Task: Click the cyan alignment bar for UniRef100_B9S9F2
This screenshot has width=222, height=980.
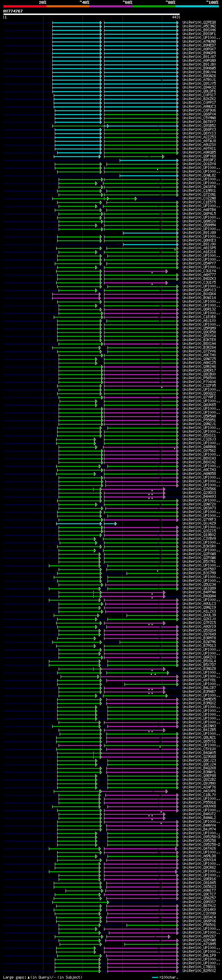Action: point(149,160)
